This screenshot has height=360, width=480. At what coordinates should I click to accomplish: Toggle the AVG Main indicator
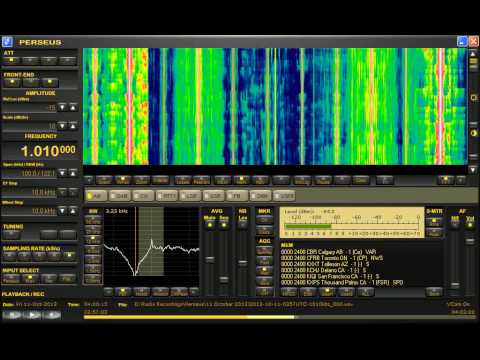click(x=210, y=225)
